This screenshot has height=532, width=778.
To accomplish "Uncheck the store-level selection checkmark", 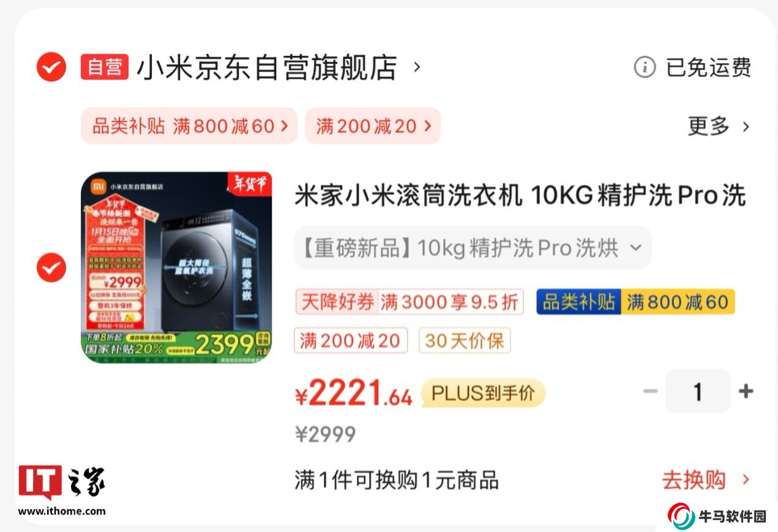I will [51, 67].
